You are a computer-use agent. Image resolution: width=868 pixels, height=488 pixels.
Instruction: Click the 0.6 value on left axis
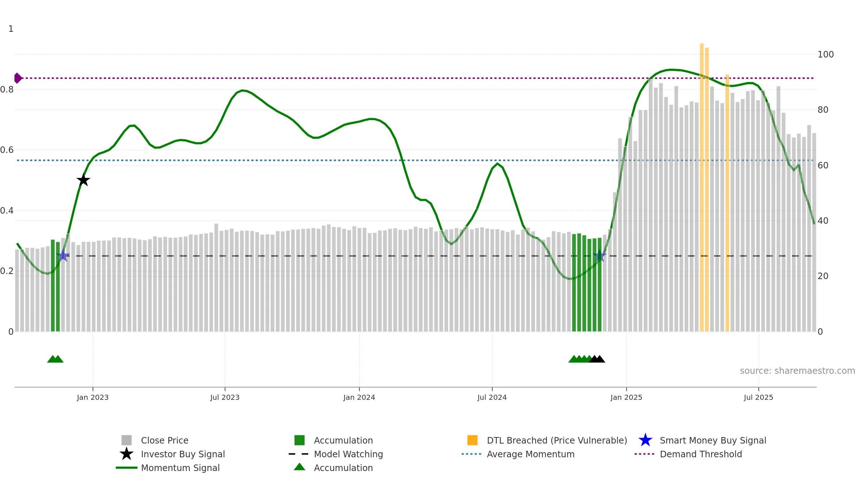(x=7, y=150)
